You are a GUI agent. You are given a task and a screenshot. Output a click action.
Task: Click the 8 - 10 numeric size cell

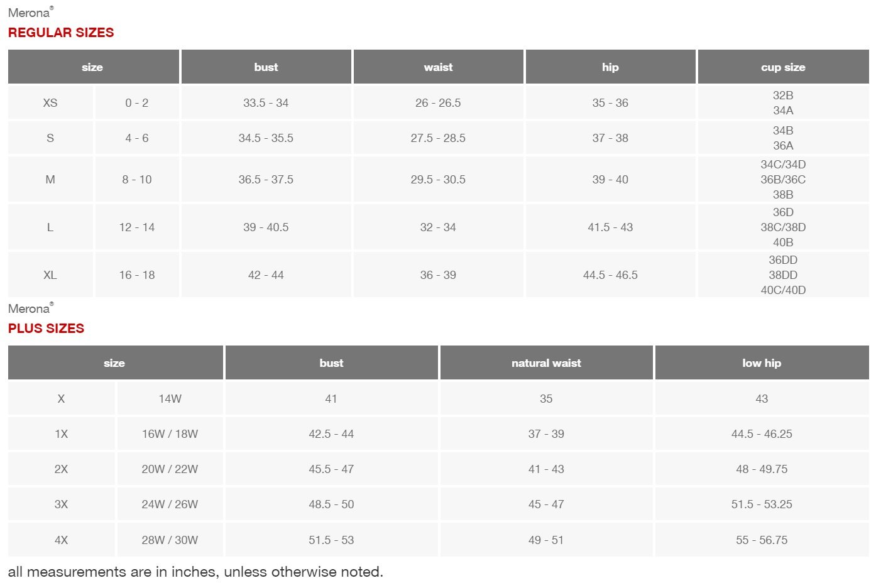(137, 180)
